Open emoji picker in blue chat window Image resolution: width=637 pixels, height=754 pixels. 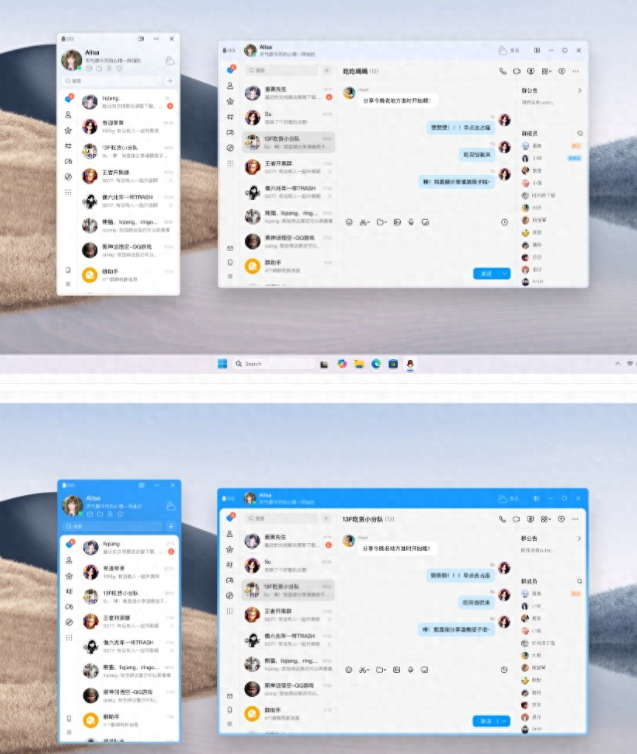point(349,670)
